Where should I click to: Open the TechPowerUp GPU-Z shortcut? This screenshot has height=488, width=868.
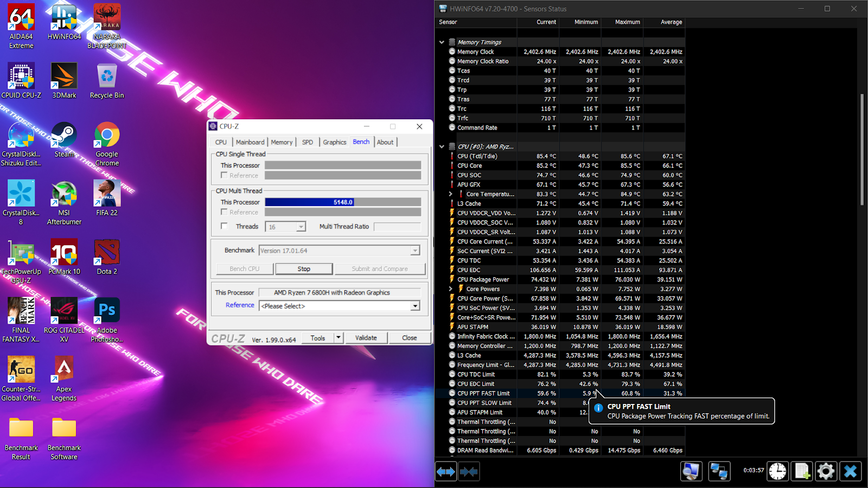21,261
